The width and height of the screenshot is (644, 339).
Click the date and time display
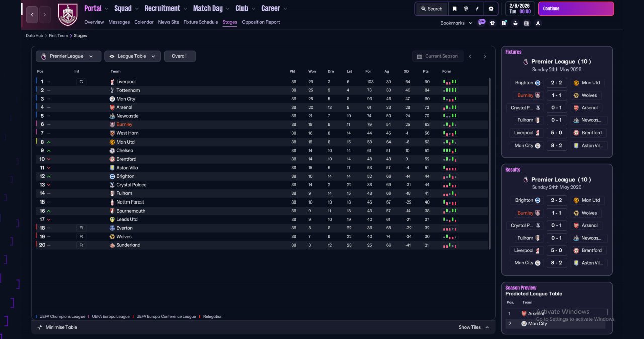(520, 9)
